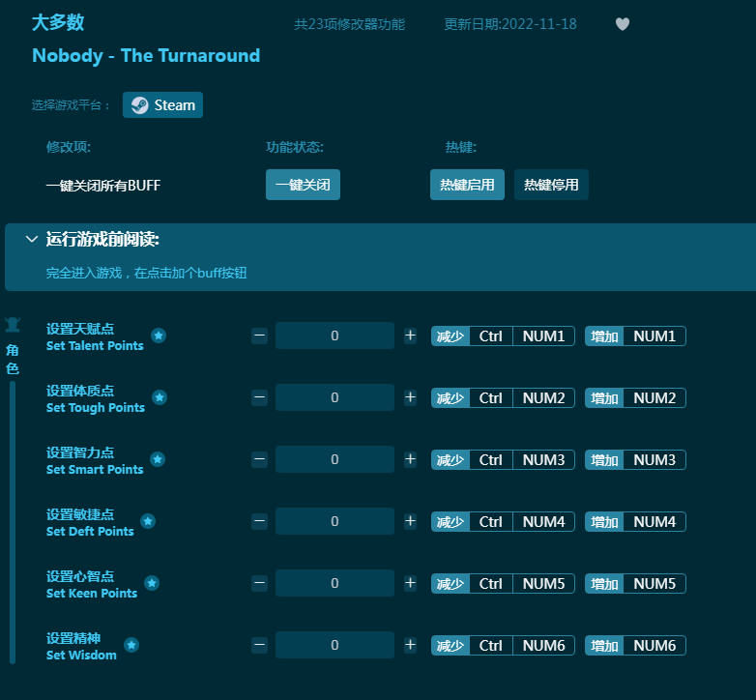
Task: Click the 减少 Ctrl NUM4 hotkey
Action: click(503, 522)
